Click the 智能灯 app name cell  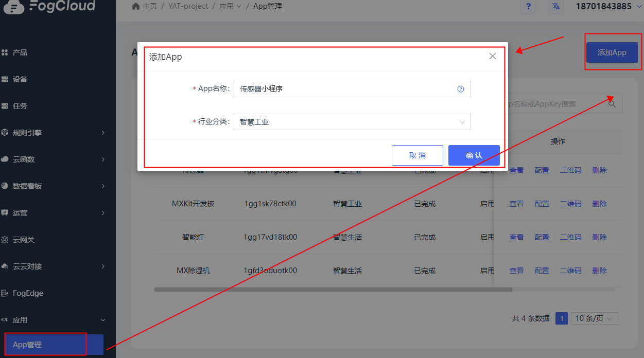click(x=193, y=237)
